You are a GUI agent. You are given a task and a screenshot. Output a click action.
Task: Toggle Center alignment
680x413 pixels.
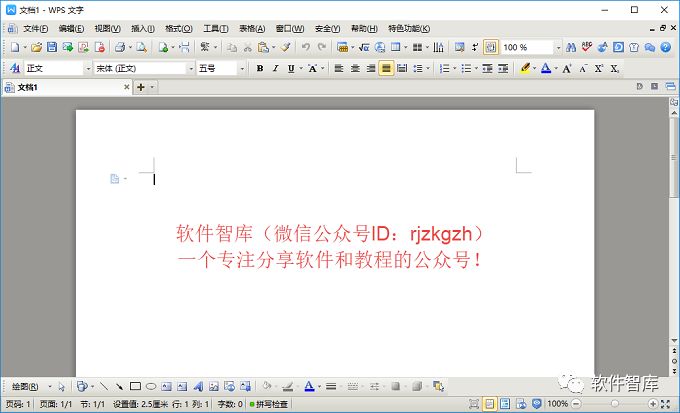click(355, 69)
